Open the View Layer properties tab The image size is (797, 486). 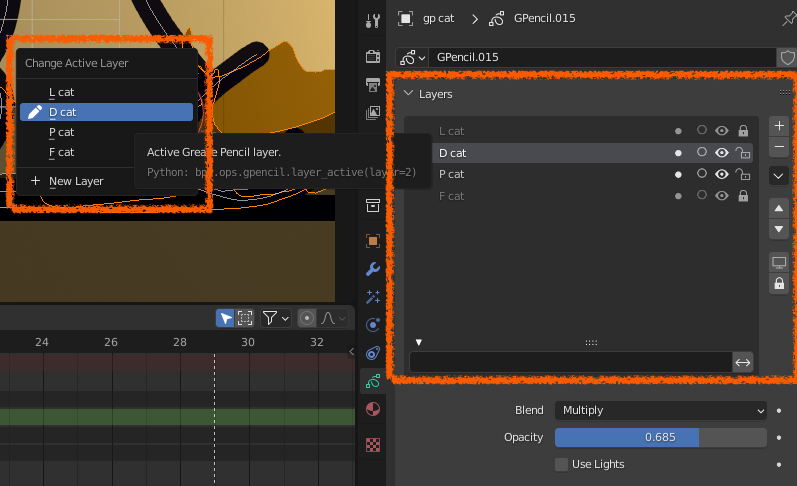(x=373, y=112)
